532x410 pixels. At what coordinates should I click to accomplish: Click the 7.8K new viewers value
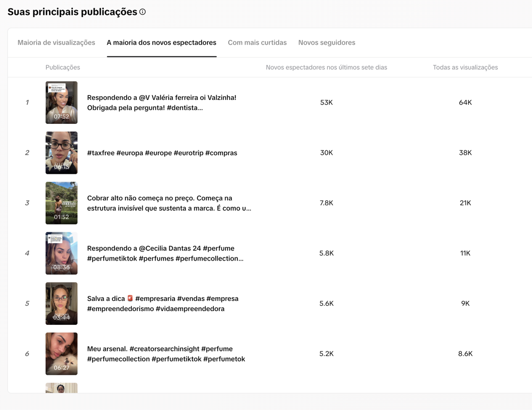[327, 203]
